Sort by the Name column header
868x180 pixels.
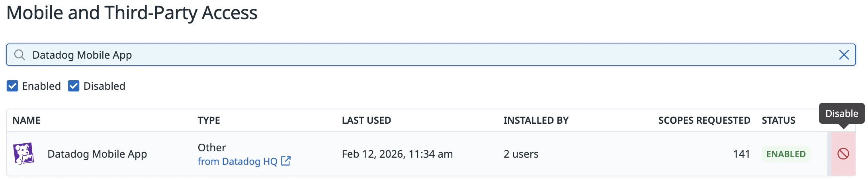27,120
